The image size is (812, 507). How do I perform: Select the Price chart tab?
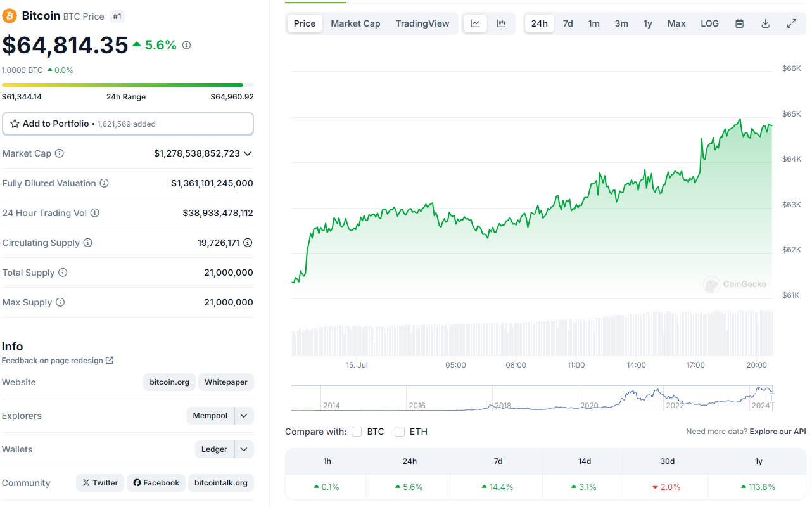305,23
